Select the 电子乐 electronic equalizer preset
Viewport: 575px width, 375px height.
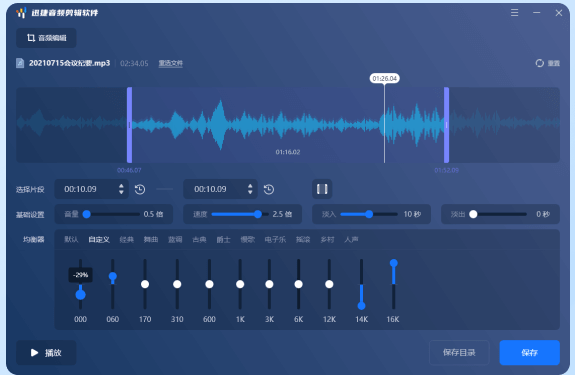pyautogui.click(x=275, y=239)
